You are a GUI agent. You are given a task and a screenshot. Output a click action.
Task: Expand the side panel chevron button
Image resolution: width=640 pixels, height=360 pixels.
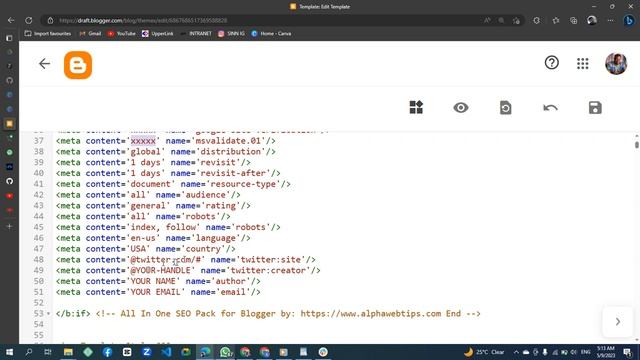pyautogui.click(x=618, y=322)
